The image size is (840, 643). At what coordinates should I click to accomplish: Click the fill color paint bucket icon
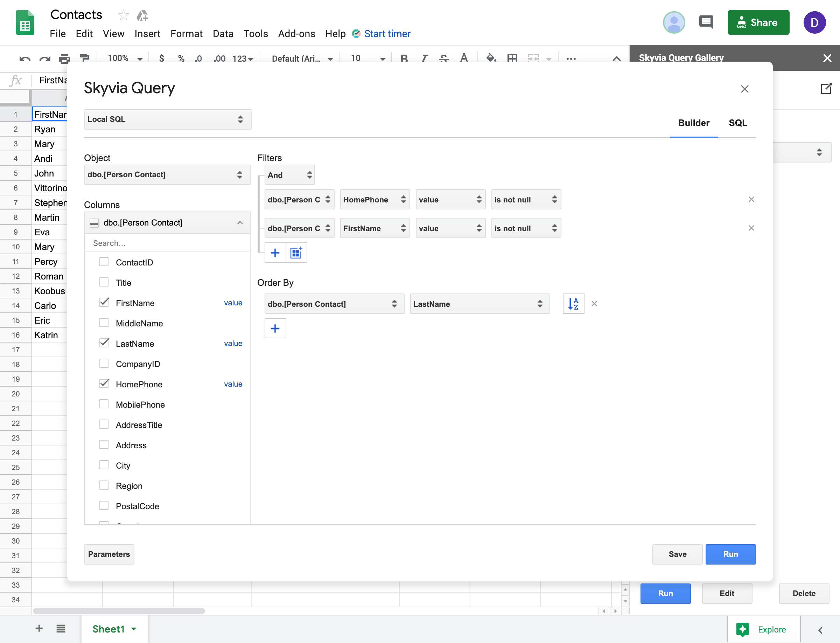(x=490, y=58)
